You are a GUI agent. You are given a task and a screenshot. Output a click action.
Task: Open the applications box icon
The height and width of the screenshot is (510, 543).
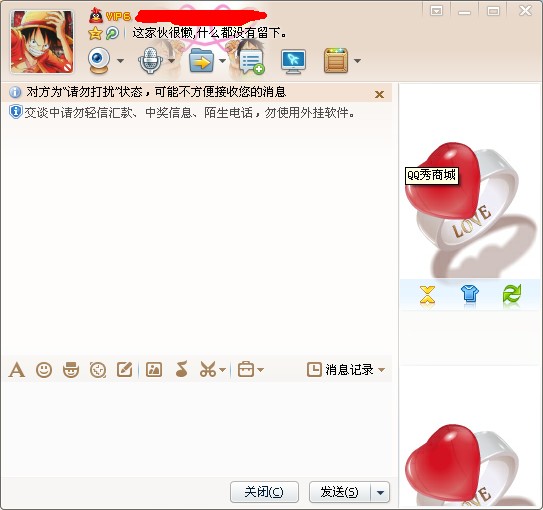(x=336, y=61)
